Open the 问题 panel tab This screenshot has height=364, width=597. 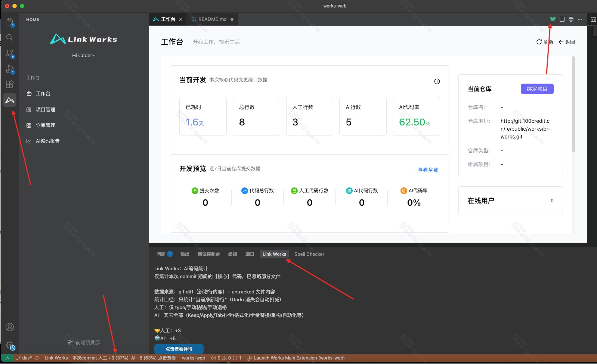tap(164, 254)
